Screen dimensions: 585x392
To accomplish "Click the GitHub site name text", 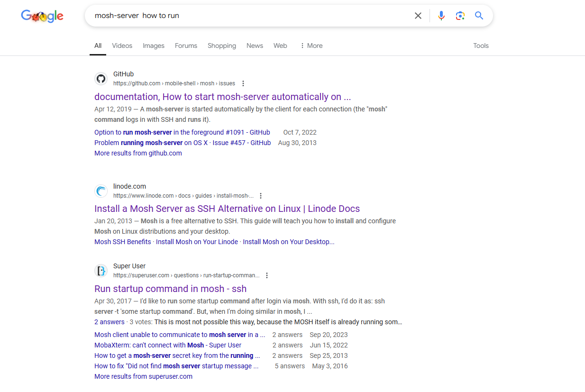I will [123, 74].
